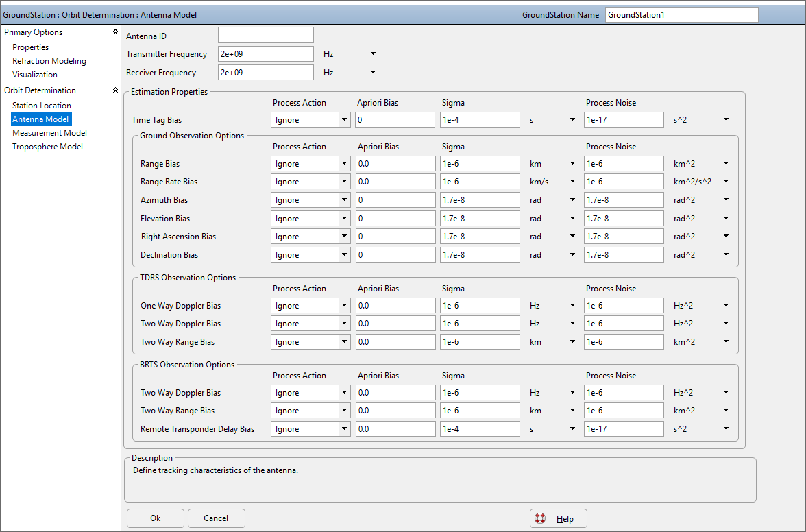Edit the Receiver Frequency value
Viewport: 806px width, 532px height.
266,73
